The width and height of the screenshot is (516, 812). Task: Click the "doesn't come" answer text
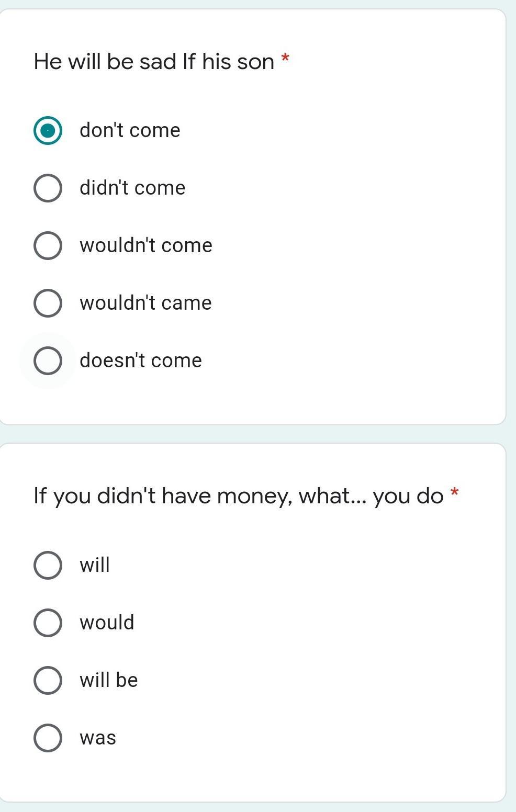pos(141,360)
